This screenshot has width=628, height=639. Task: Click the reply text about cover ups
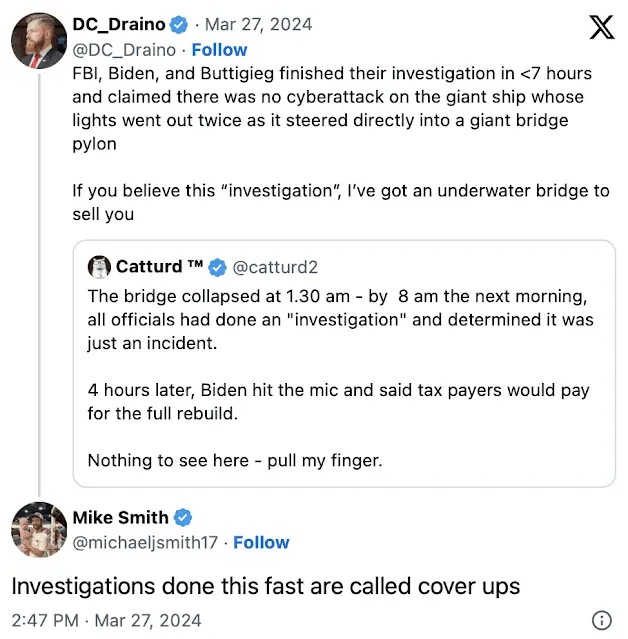[x=266, y=586]
